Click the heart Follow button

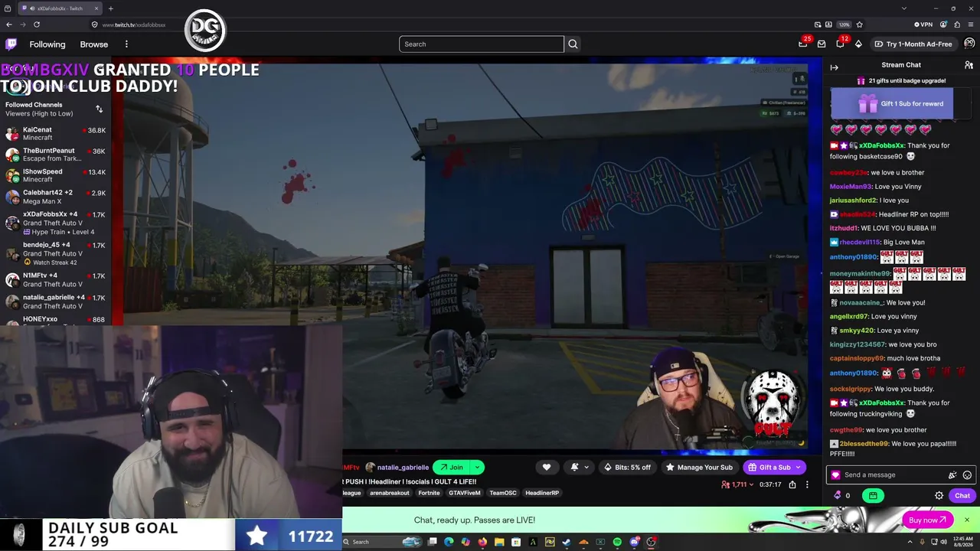tap(547, 468)
